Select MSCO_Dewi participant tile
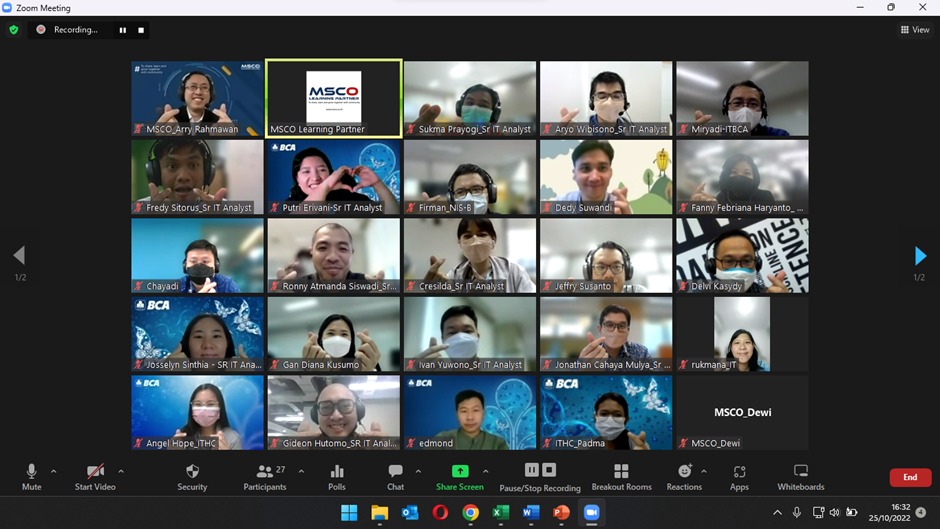 tap(742, 413)
